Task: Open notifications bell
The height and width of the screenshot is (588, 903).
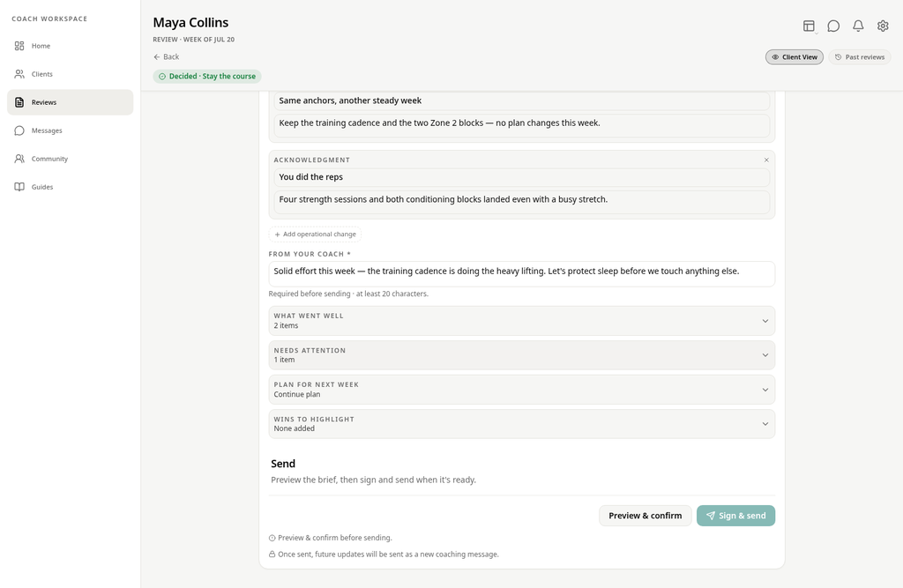Action: (x=858, y=26)
